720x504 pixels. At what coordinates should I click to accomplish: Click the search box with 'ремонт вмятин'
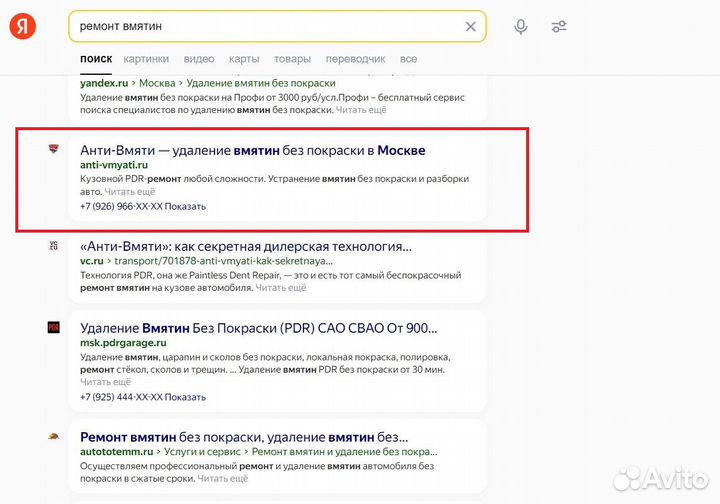coord(277,27)
